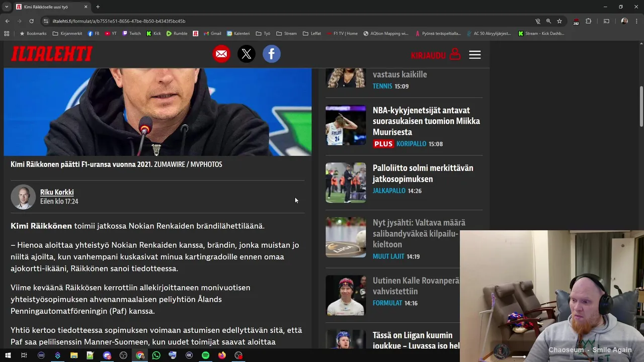Click the football article thumbnail
Screen dimensions: 644x362
[346, 183]
